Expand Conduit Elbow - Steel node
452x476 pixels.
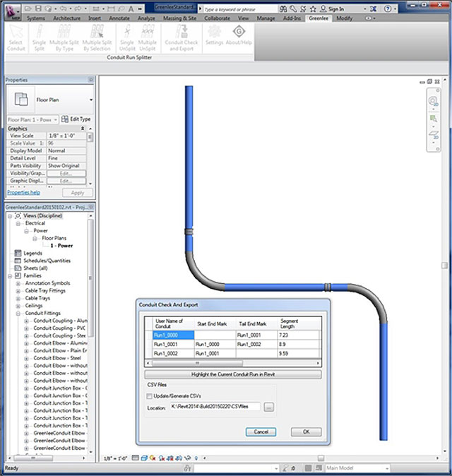click(26, 359)
